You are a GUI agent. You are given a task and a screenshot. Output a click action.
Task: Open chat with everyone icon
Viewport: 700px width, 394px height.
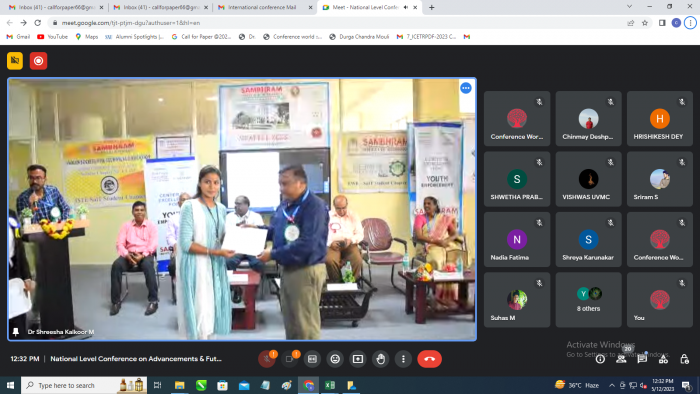tap(642, 359)
